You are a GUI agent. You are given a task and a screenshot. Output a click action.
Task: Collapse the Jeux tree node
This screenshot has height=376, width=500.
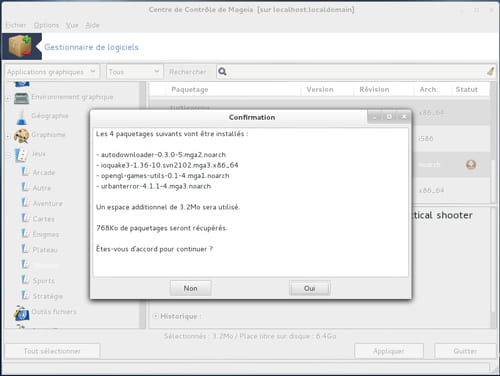(x=8, y=155)
